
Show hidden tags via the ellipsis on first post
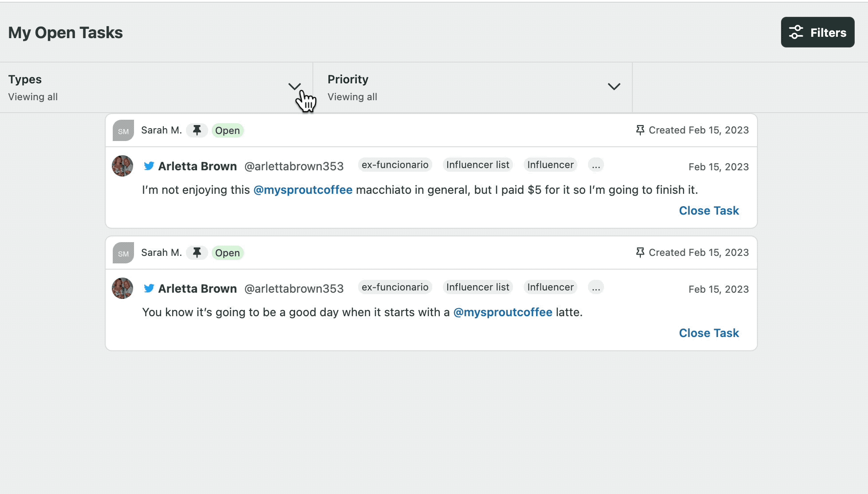click(596, 165)
